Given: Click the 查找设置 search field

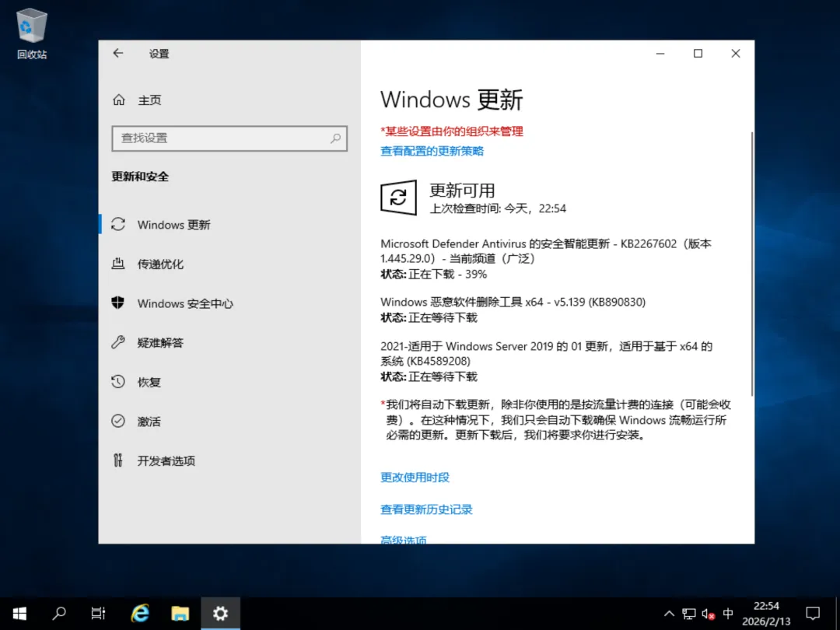Looking at the screenshot, I should pos(229,138).
